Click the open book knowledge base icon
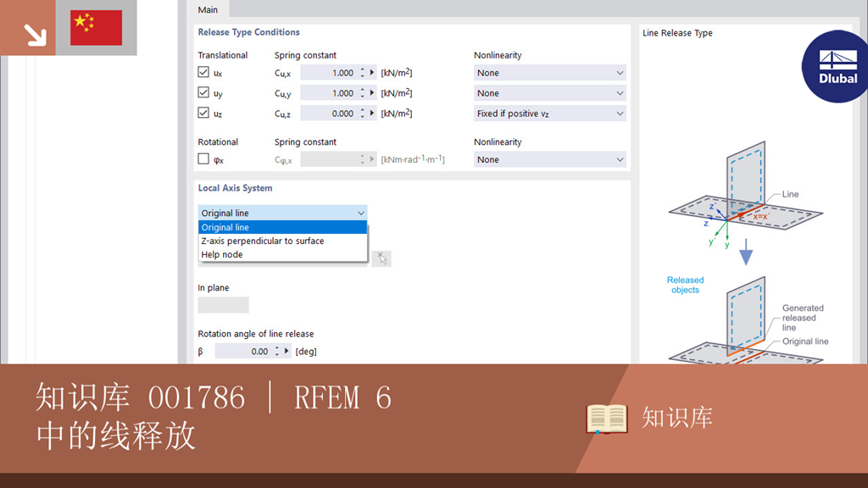Screen dimensions: 868x488 [607, 419]
